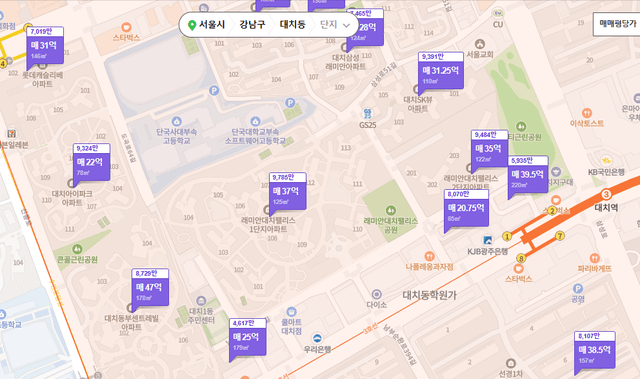The image size is (640, 379).
Task: Click the 홈마트 대치점 shop icon
Action: coord(291,312)
